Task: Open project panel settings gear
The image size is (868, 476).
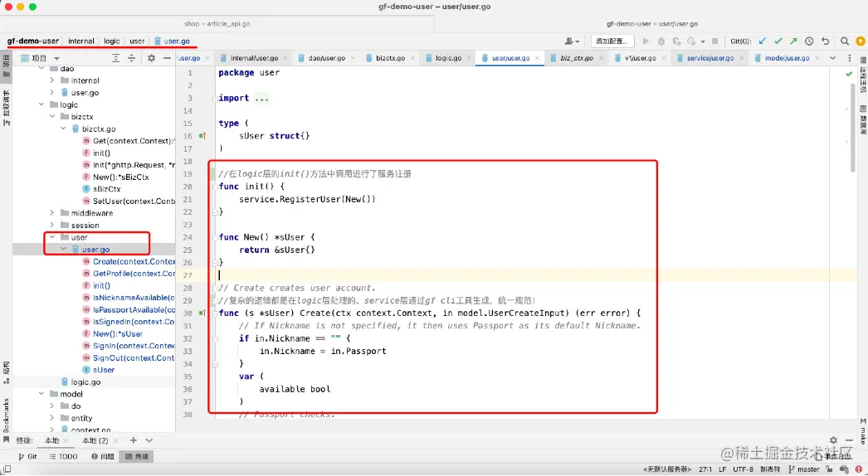Action: pos(152,58)
